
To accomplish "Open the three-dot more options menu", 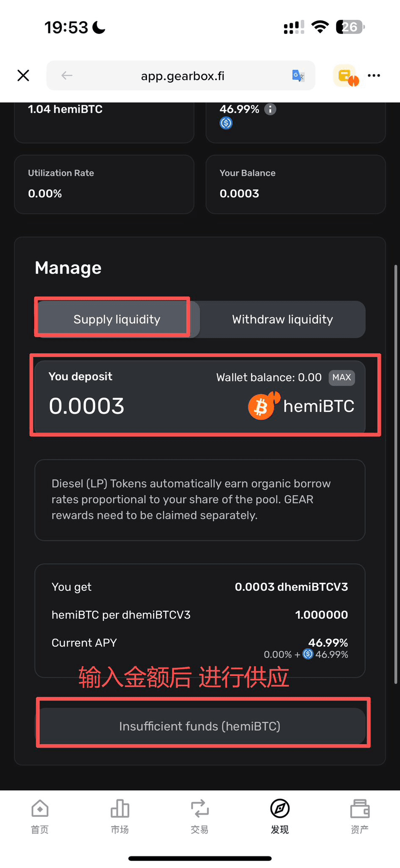I will [x=374, y=75].
